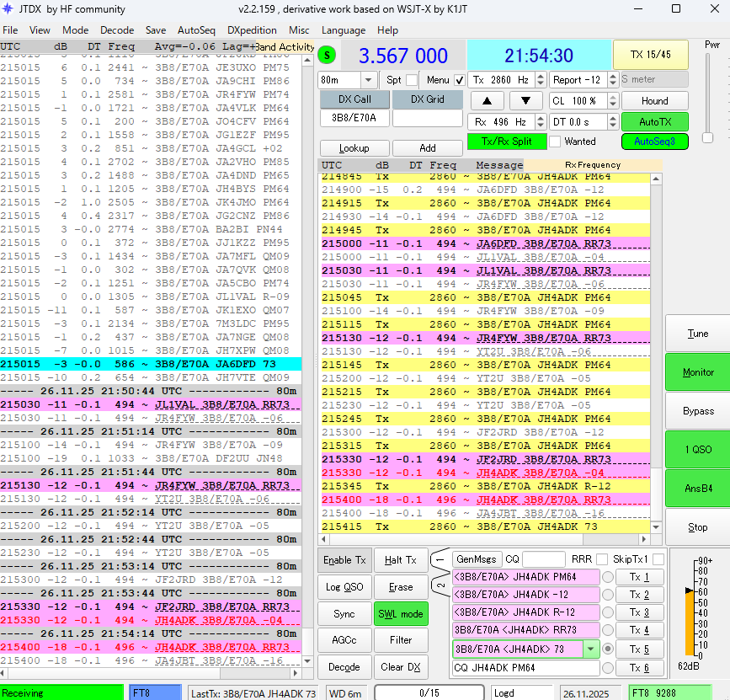This screenshot has width=730, height=700.
Task: Enable the Spt checkbox
Action: coord(411,80)
